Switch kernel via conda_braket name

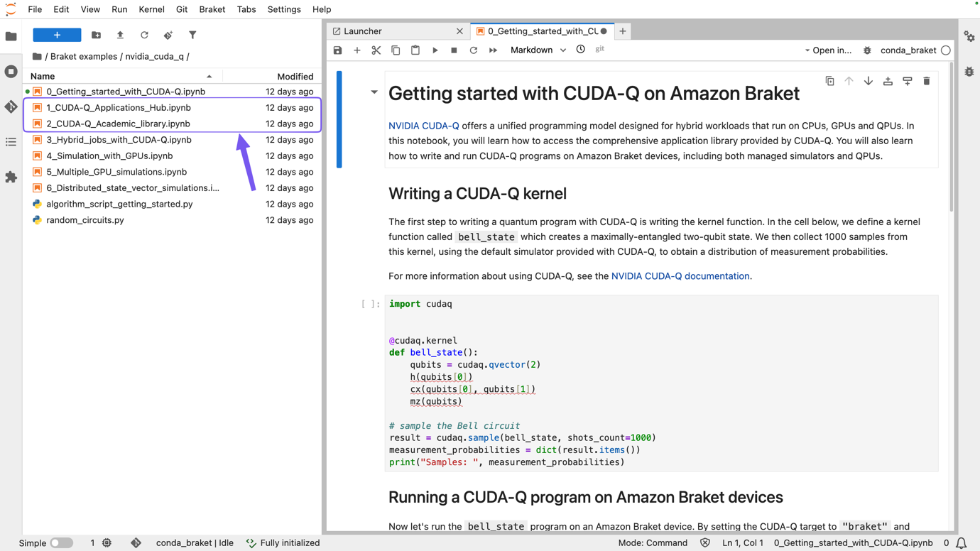tap(908, 50)
